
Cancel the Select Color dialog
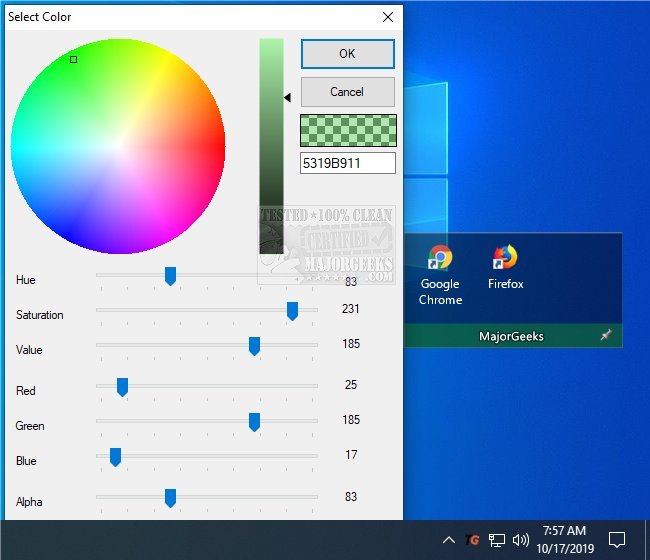click(x=347, y=92)
